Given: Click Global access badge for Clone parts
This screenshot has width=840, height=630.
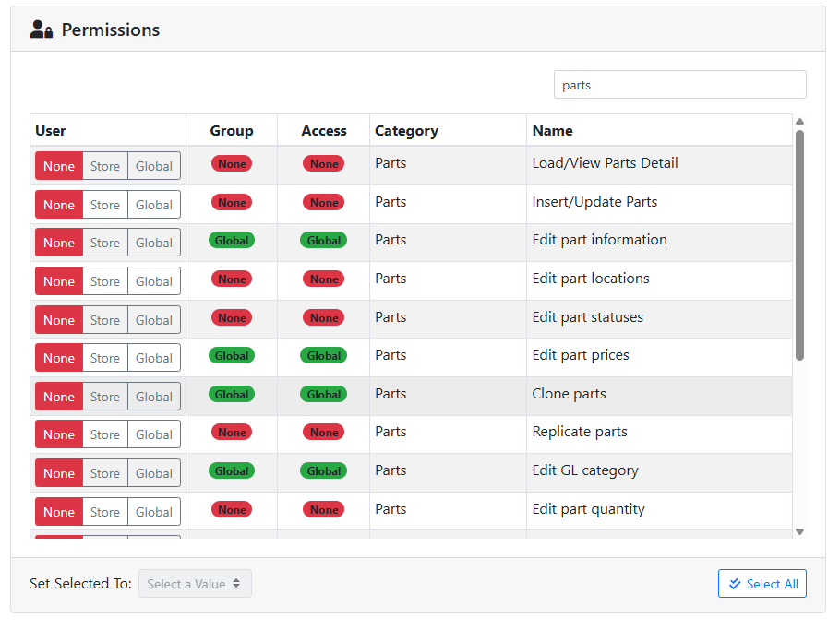Looking at the screenshot, I should point(323,394).
